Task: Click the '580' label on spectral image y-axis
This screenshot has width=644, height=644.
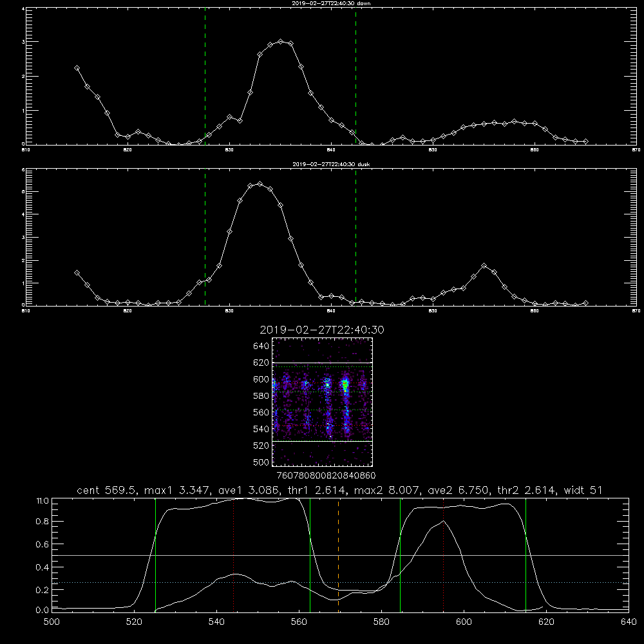Action: click(x=261, y=396)
